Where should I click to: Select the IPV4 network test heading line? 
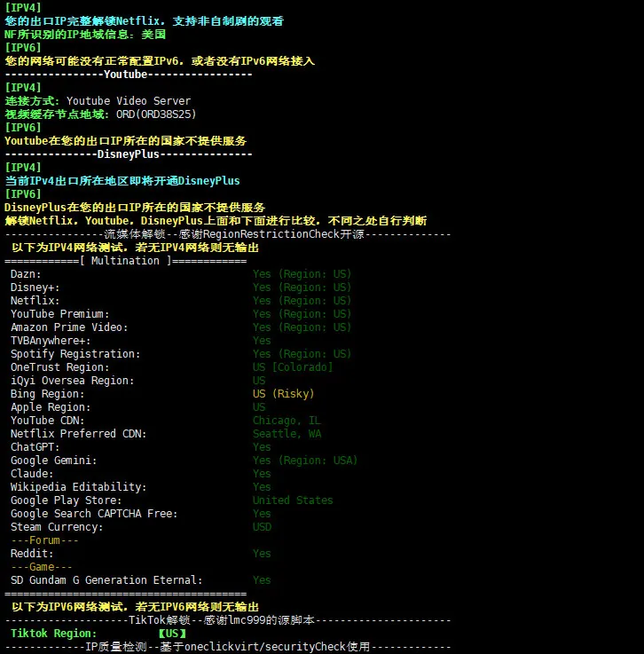[135, 248]
